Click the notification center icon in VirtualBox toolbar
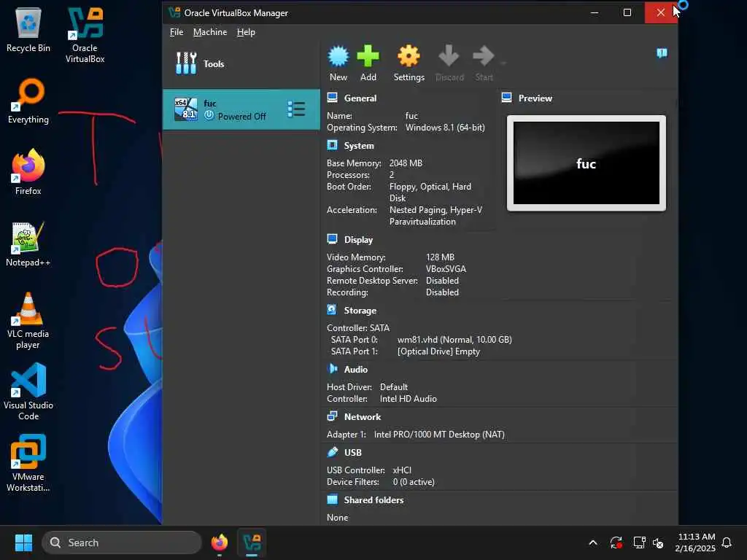This screenshot has height=560, width=747. [662, 52]
